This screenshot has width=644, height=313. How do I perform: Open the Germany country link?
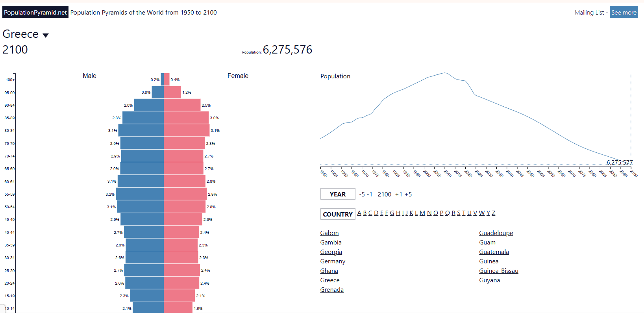333,261
